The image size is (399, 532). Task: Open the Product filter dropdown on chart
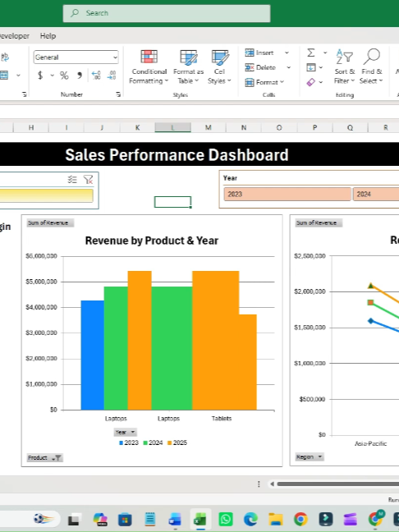click(x=45, y=458)
